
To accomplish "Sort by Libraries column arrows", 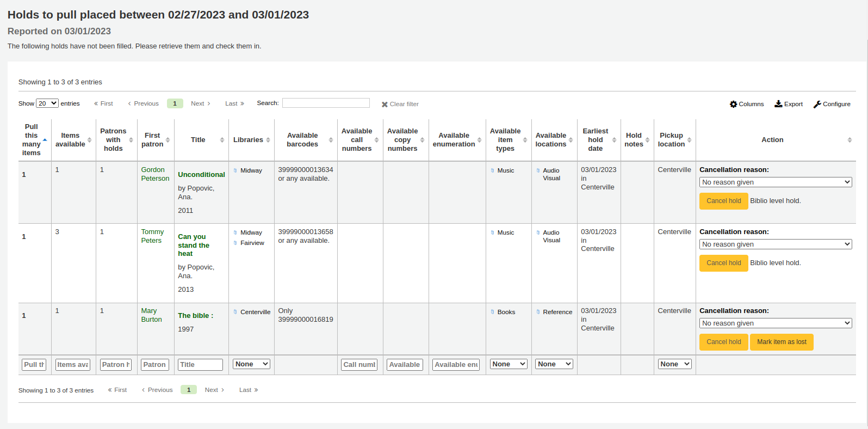I will 268,140.
